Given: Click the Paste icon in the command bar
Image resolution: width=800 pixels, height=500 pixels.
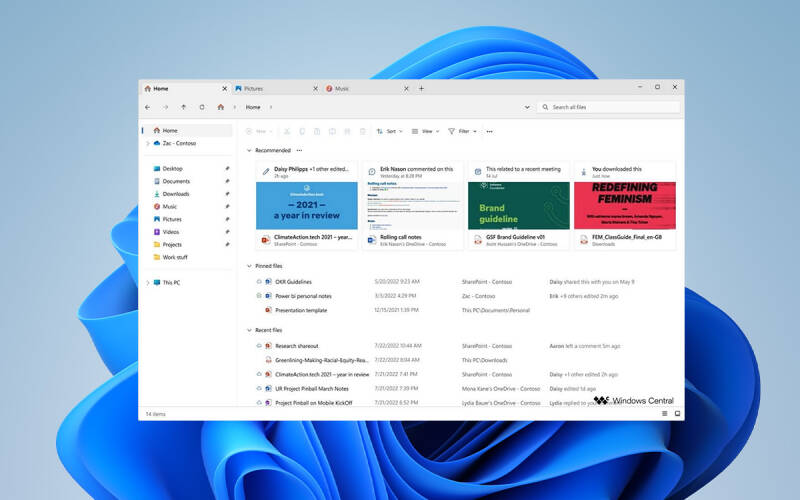Looking at the screenshot, I should coord(317,132).
